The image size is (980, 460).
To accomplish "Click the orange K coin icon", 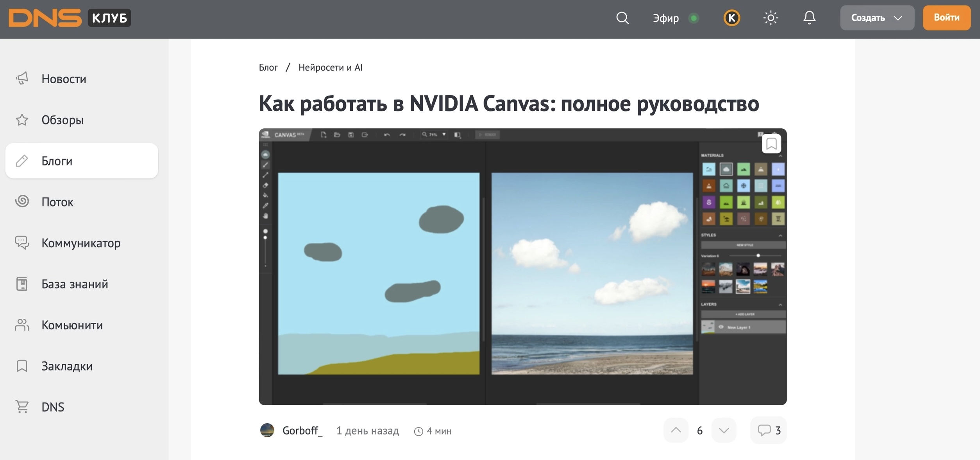I will point(731,18).
